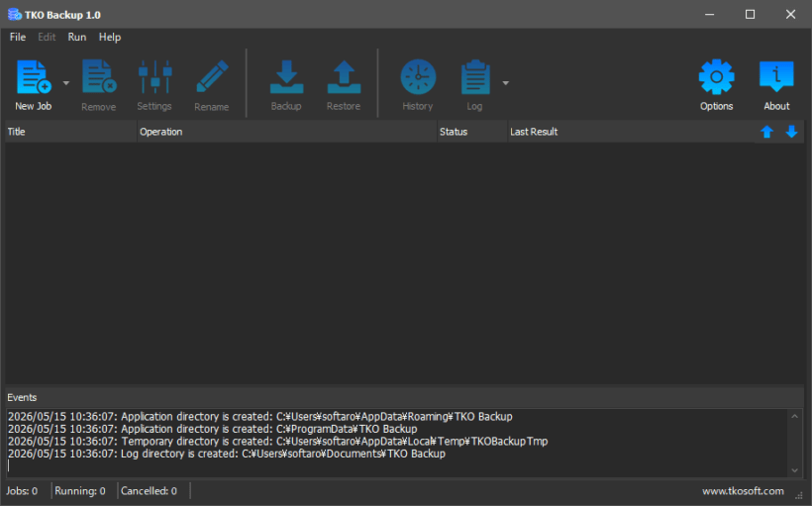Screen dimensions: 812x506
Task: Click the Last Result column header
Action: click(632, 132)
